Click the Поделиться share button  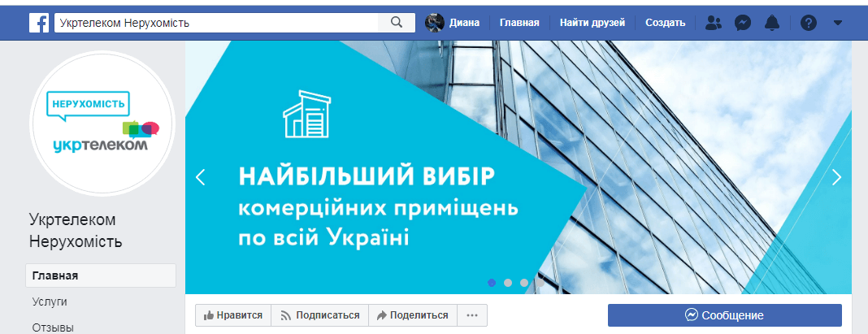click(x=412, y=315)
